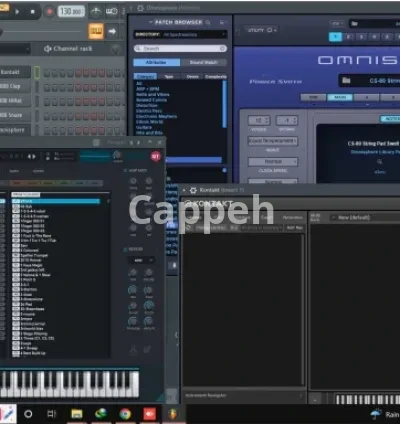Select the 808 Clap channel
This screenshot has width=400, height=424.
coord(15,86)
